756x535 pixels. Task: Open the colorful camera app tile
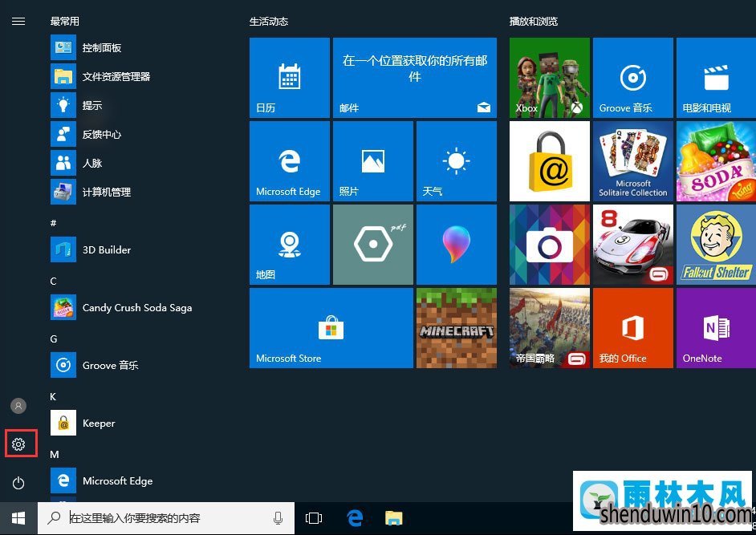click(x=550, y=245)
